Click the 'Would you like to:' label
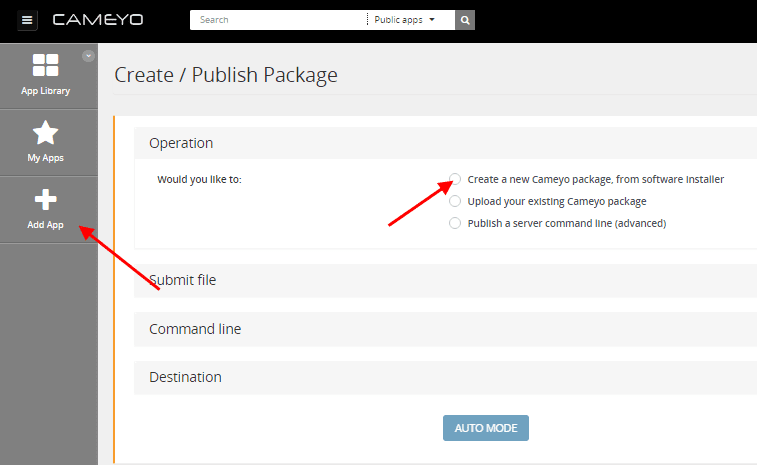Screen dimensions: 757x465 point(199,180)
